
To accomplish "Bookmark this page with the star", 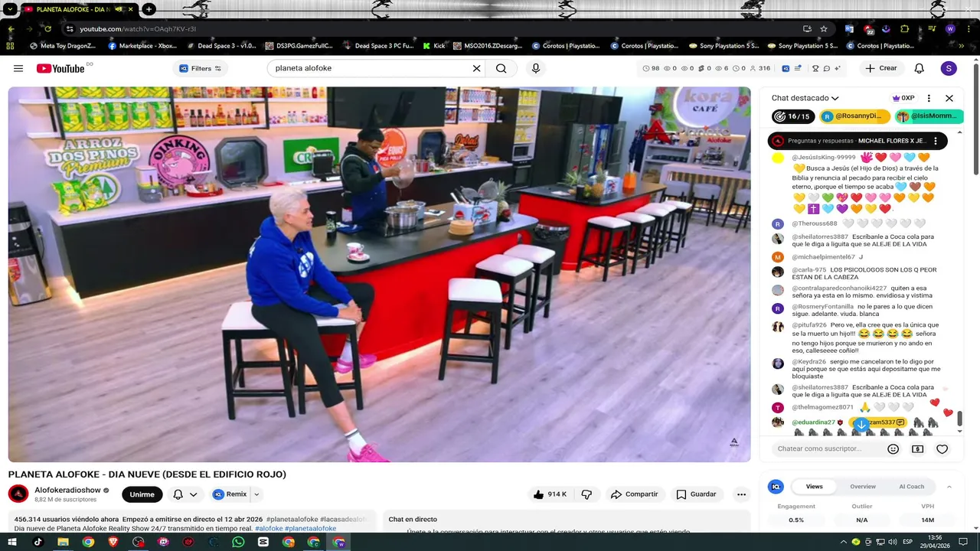I will pyautogui.click(x=824, y=29).
